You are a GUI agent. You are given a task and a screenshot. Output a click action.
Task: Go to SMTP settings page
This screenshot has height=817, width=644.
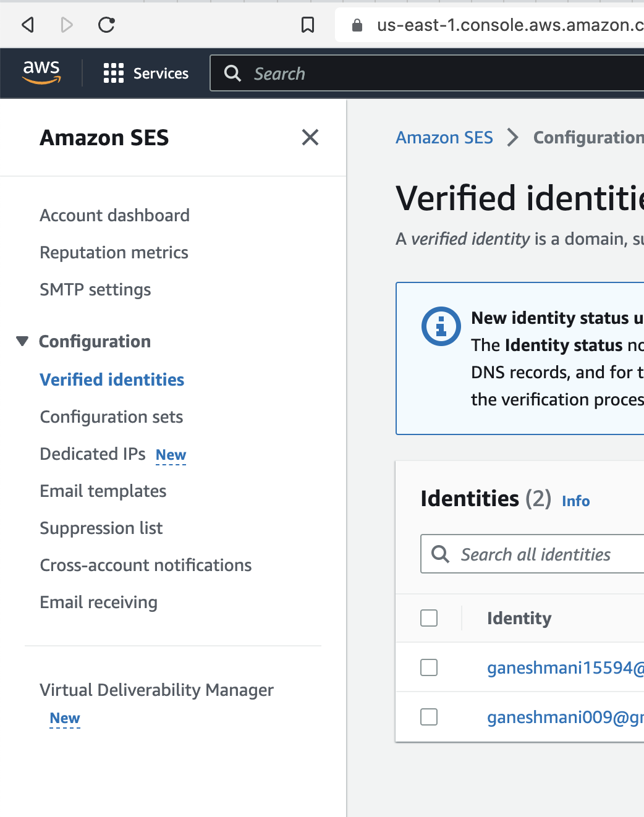95,290
